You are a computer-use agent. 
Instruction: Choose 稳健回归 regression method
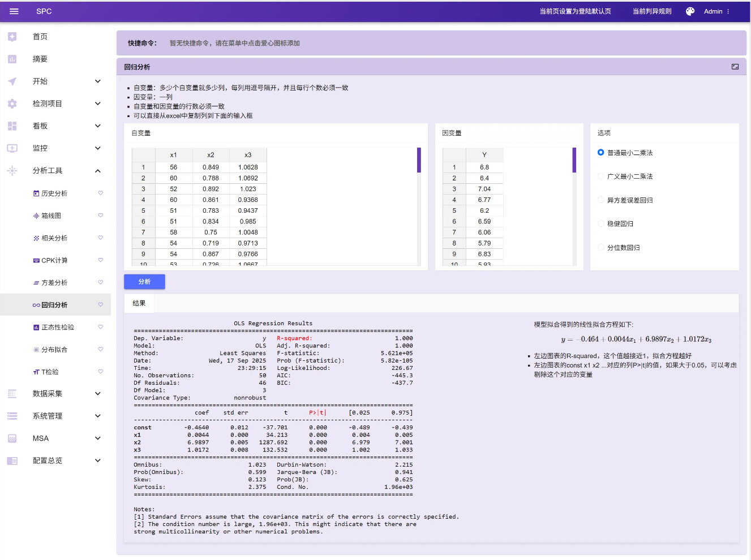[x=601, y=224]
